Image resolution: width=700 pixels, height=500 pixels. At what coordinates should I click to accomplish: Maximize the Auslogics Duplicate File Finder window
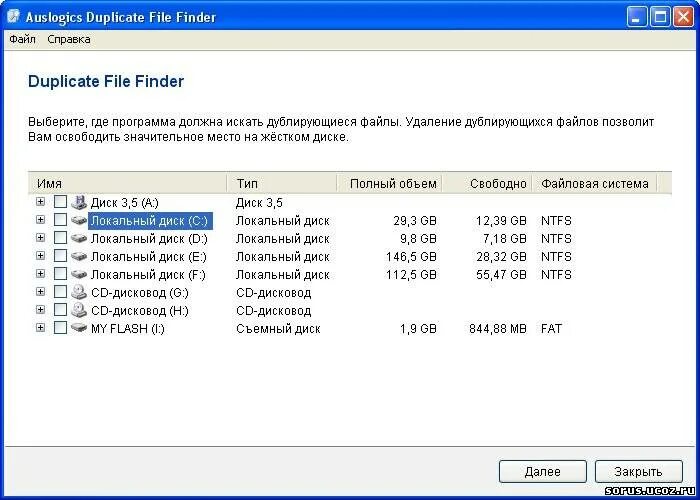point(659,18)
